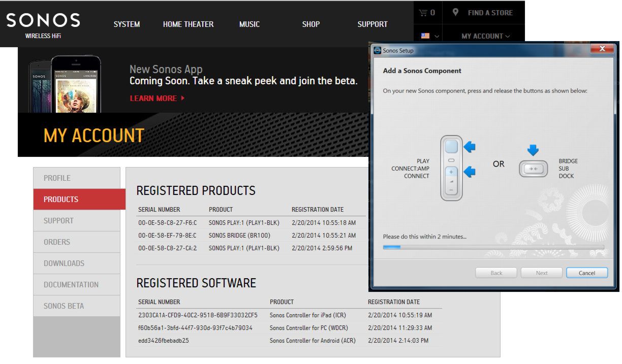This screenshot has height=364, width=622.
Task: Click the Back button in Sonos Setup
Action: [x=496, y=273]
